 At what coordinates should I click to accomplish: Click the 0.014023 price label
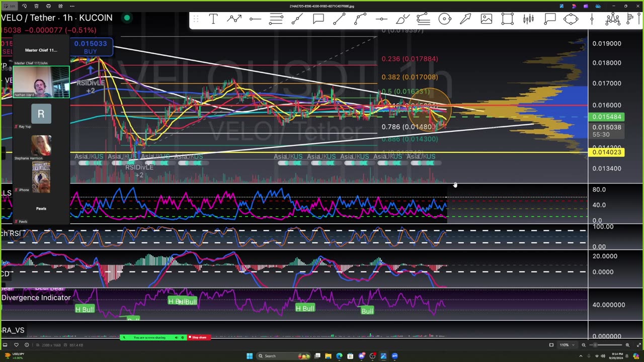(x=607, y=152)
